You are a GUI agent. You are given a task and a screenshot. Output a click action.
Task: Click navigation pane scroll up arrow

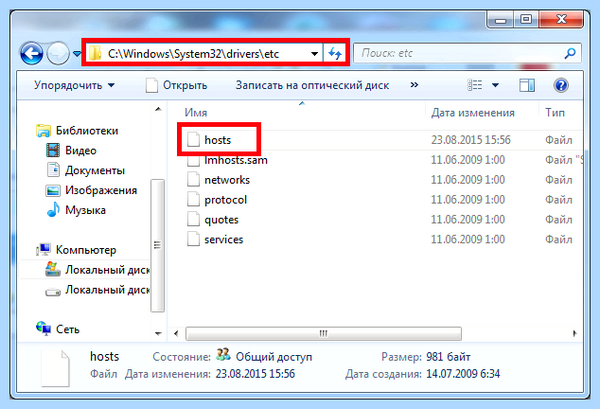click(x=158, y=109)
